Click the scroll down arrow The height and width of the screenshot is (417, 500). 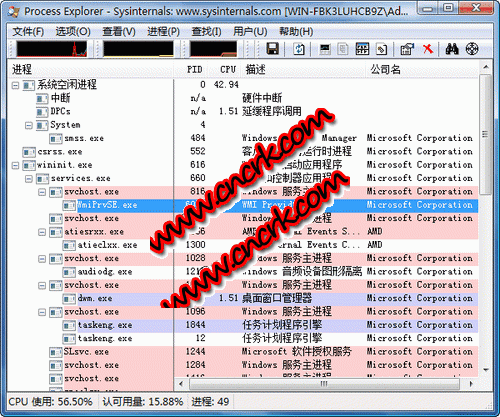(486, 370)
